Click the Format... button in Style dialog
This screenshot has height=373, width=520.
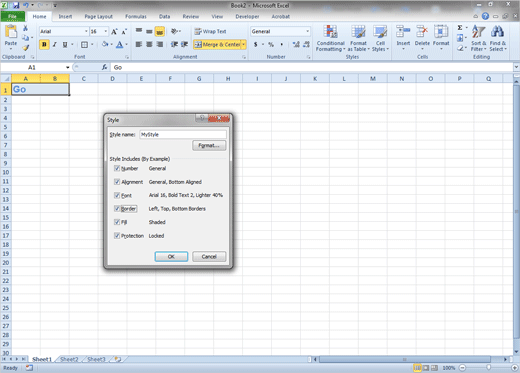(209, 145)
